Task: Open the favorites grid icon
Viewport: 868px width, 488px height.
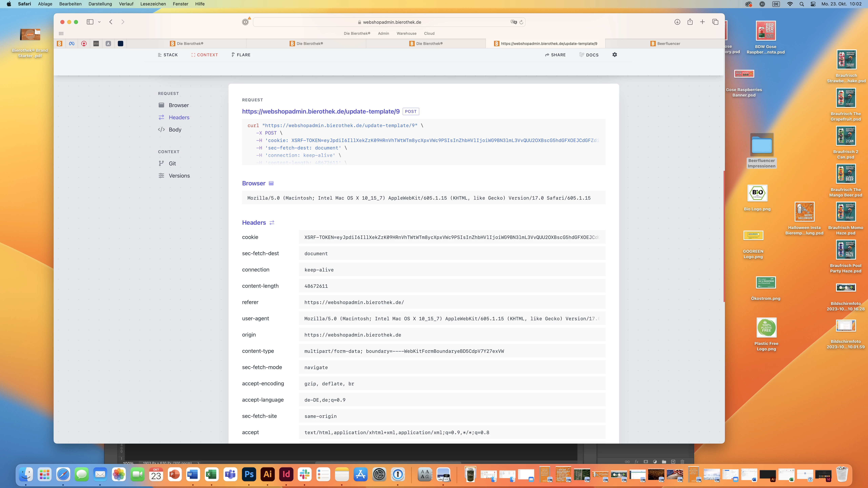Action: tap(61, 33)
